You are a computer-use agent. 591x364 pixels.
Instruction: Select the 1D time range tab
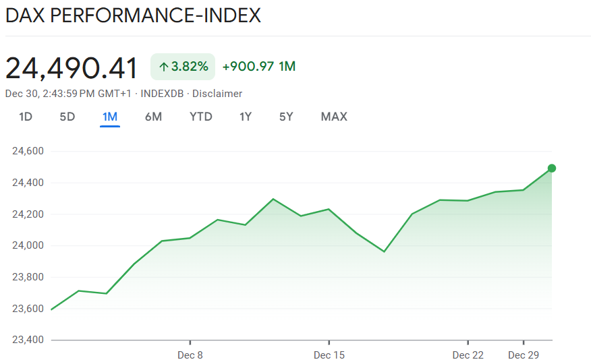click(26, 117)
